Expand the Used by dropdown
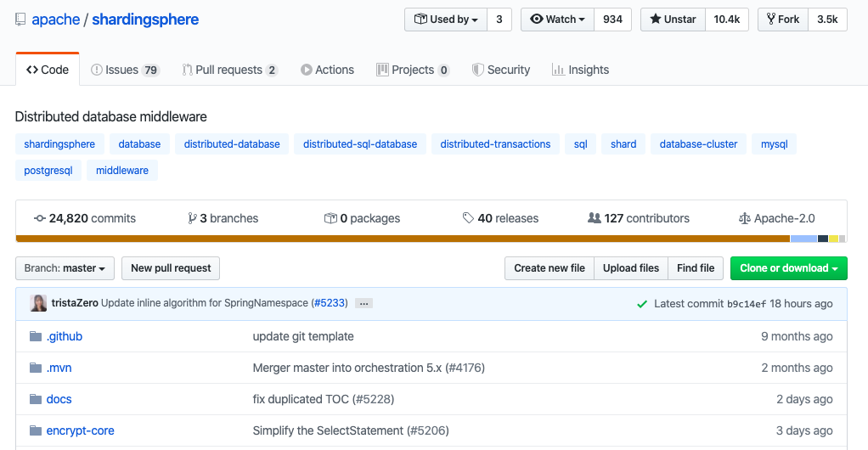The width and height of the screenshot is (868, 450). click(446, 20)
